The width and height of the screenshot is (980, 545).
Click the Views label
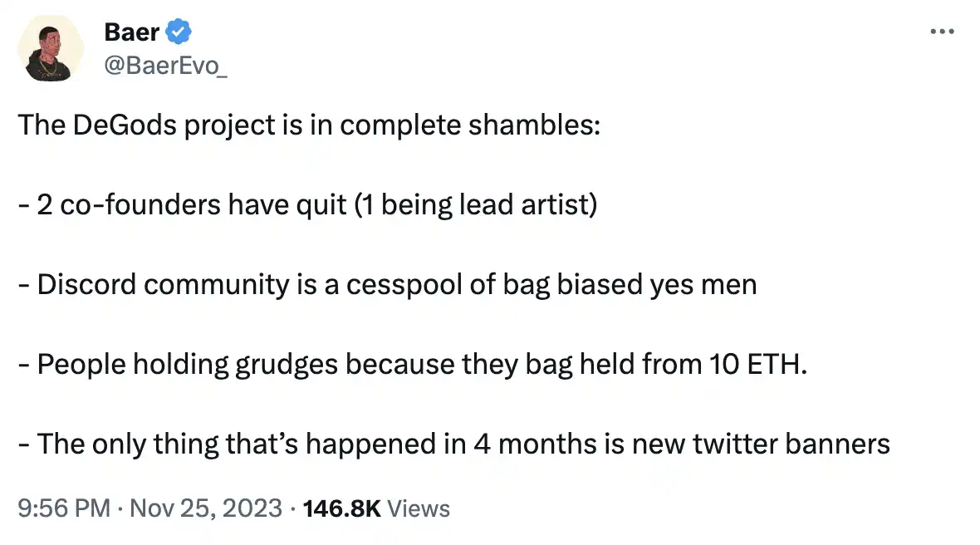419,508
